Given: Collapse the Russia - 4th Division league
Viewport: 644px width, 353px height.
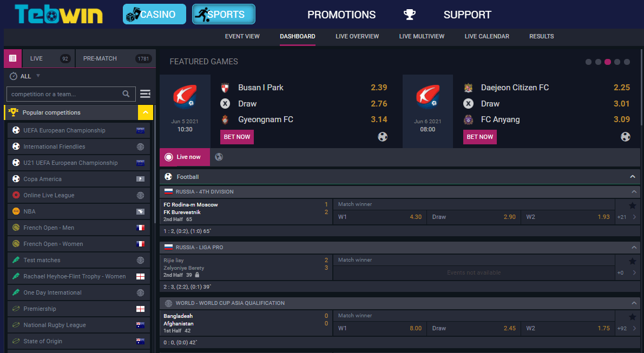Looking at the screenshot, I should click(634, 192).
